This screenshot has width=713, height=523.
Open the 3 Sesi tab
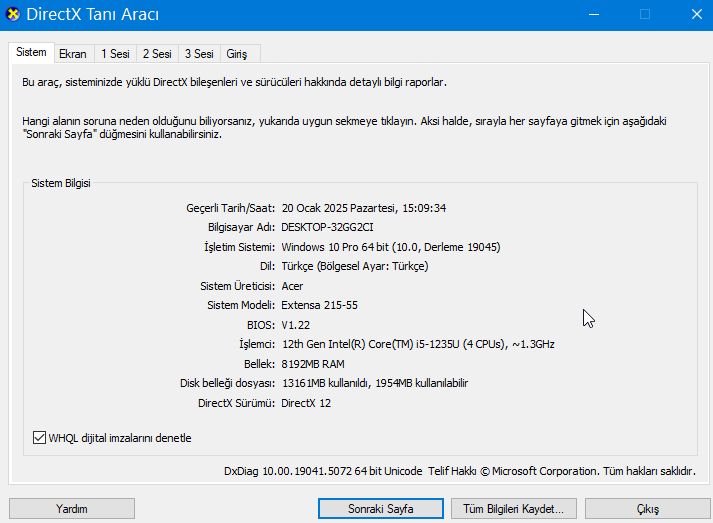click(x=199, y=54)
